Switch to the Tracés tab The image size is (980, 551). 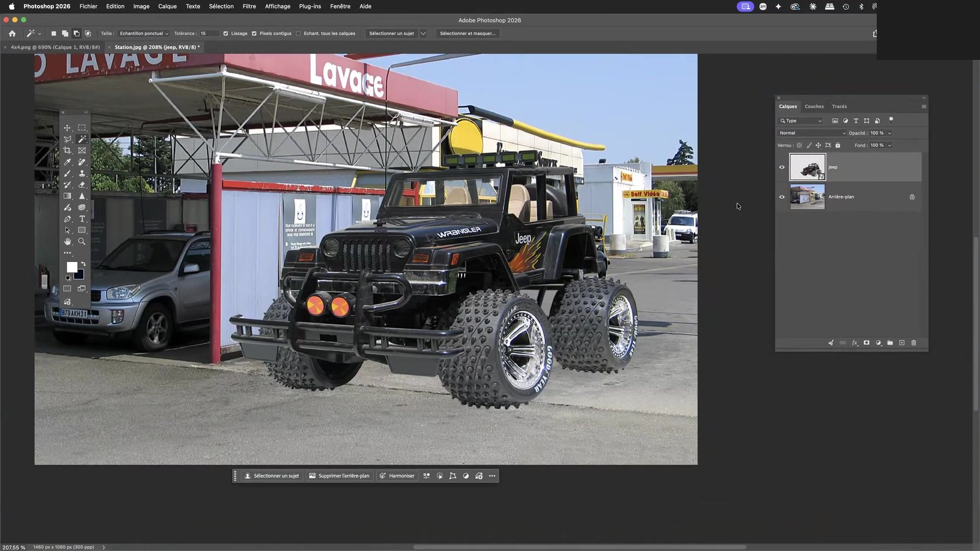(x=839, y=107)
